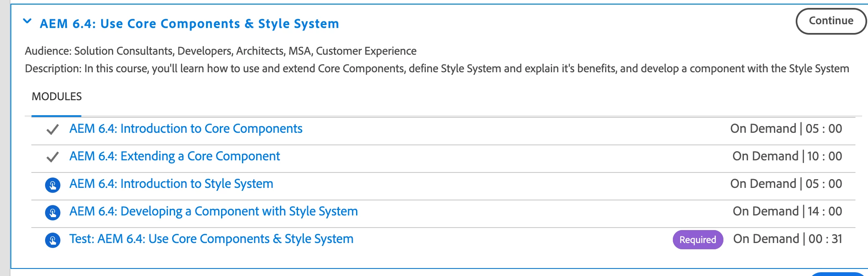This screenshot has width=868, height=276.
Task: Open AEM 6.4: Introduction to Core Components
Action: click(186, 129)
